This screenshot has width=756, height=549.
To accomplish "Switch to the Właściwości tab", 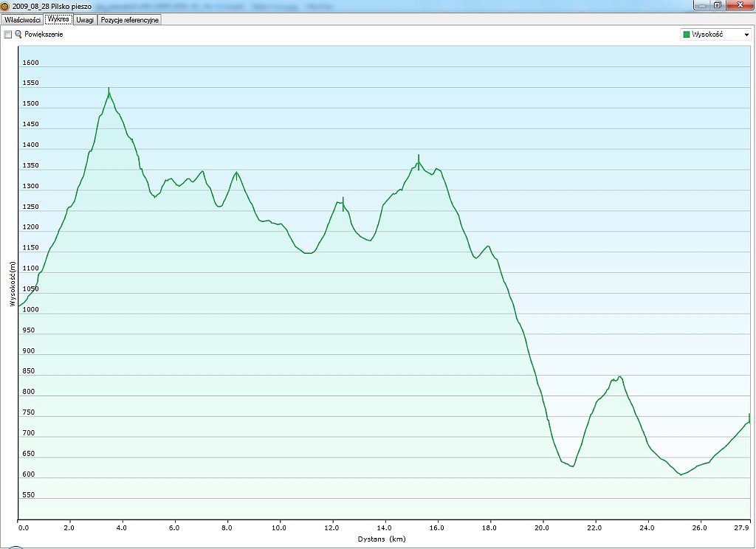I will (22, 20).
